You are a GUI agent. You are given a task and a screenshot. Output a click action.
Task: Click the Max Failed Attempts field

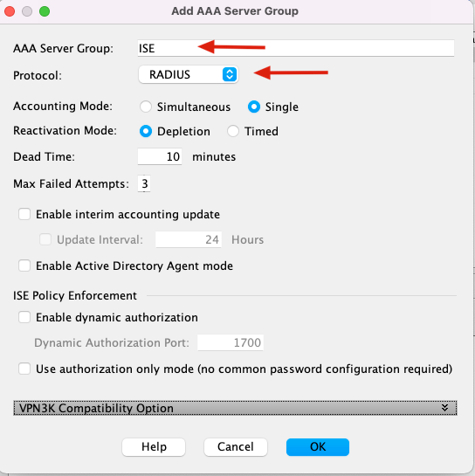point(144,183)
